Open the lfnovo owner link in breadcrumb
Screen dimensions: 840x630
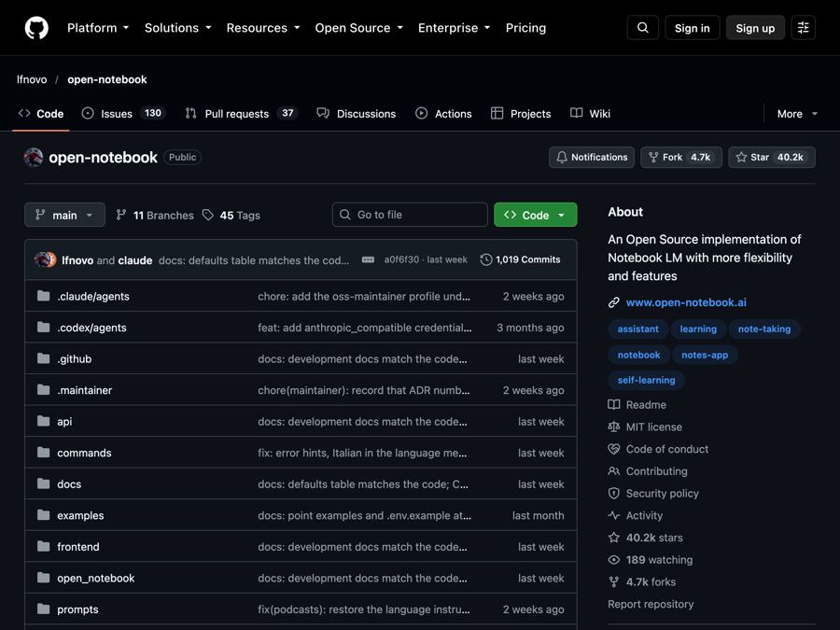32,79
